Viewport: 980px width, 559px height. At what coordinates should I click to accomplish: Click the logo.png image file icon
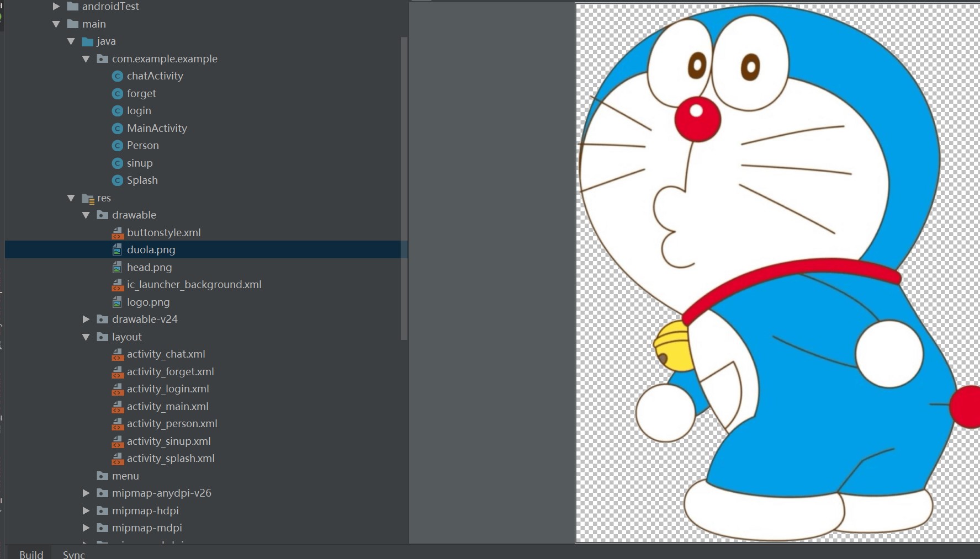point(117,302)
